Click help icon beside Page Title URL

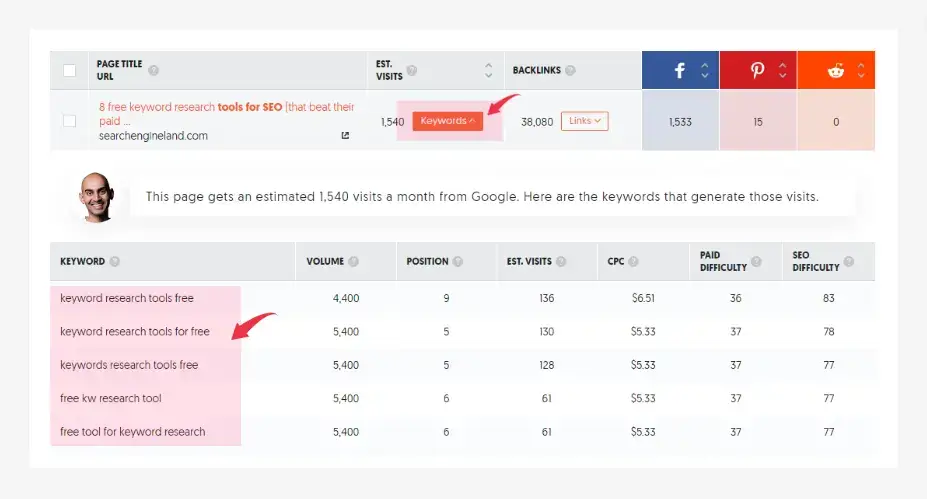(x=153, y=71)
